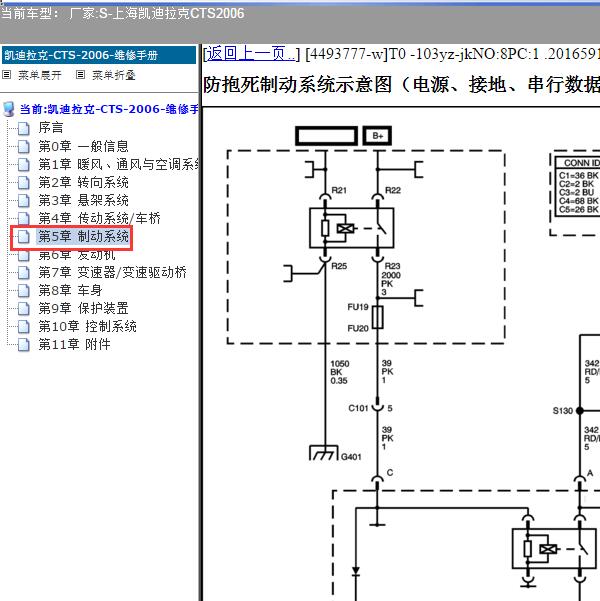Screen dimensions: 600x601
Task: Click the C101 connector label
Action: pos(358,408)
